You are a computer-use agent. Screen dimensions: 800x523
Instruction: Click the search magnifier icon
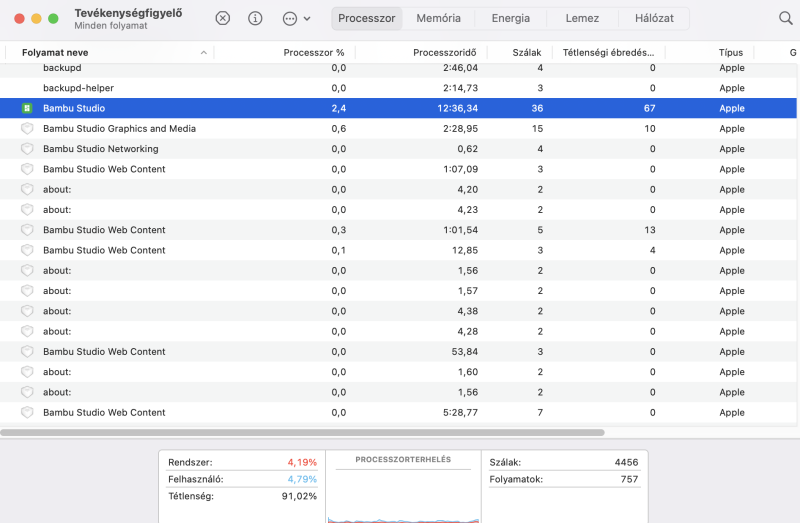[786, 18]
